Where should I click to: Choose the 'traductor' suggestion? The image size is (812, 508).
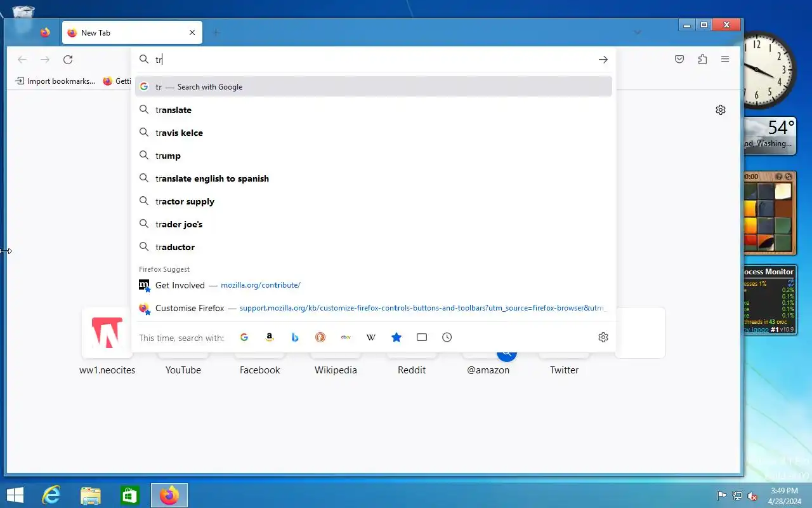point(373,247)
